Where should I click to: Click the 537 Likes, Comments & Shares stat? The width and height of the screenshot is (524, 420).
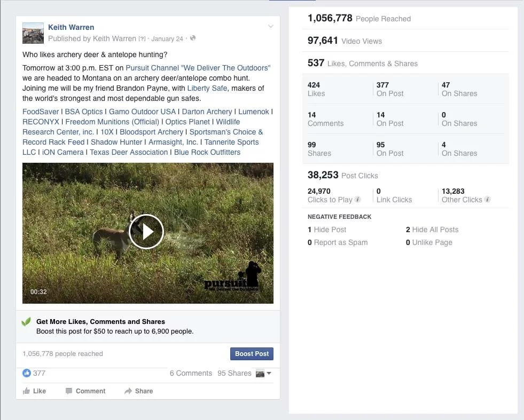[x=363, y=63]
